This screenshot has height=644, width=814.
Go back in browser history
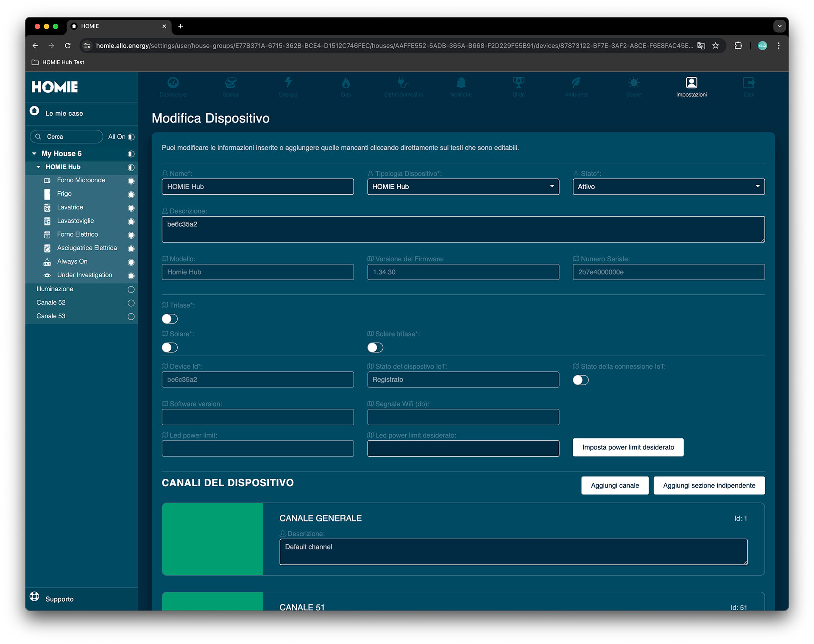pos(35,45)
